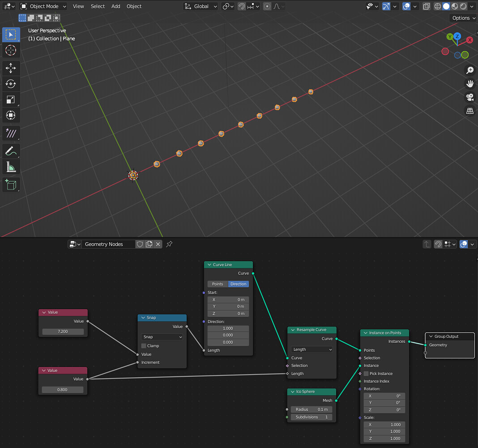
Task: Select wireframe viewport shading
Action: 437,6
